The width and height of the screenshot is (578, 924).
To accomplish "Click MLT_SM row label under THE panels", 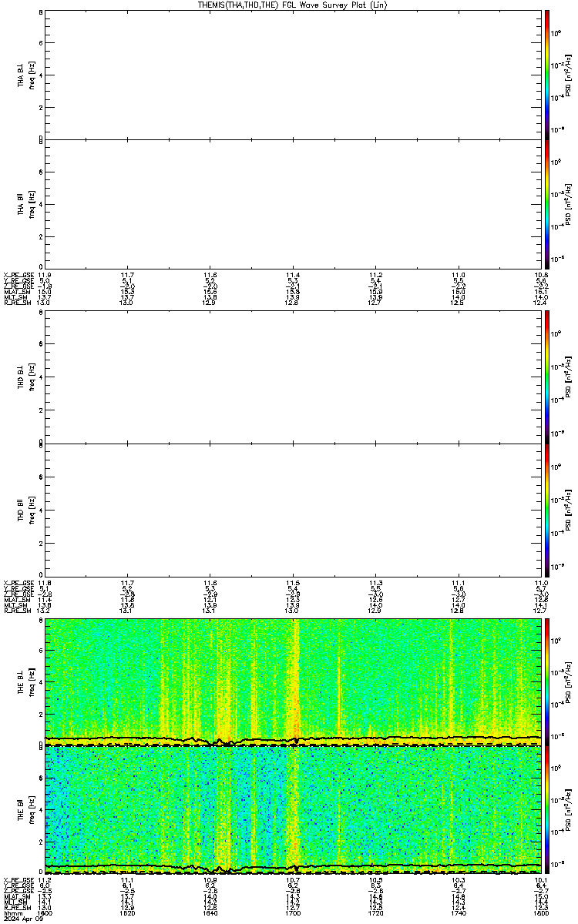I will (17, 902).
